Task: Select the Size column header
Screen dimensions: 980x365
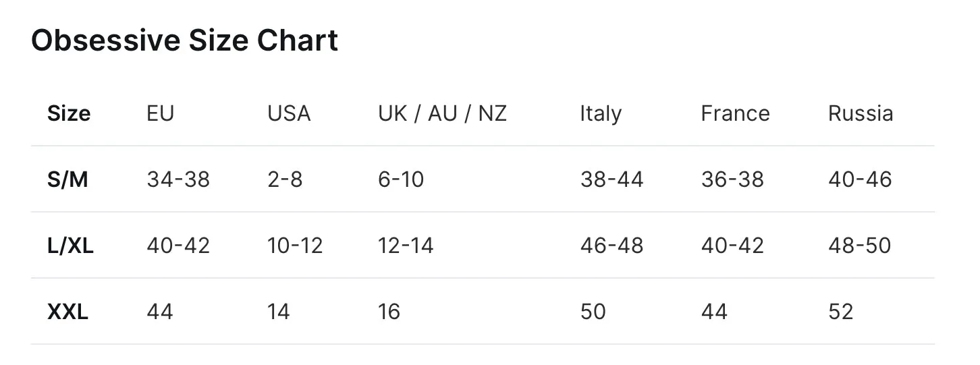Action: (x=69, y=113)
